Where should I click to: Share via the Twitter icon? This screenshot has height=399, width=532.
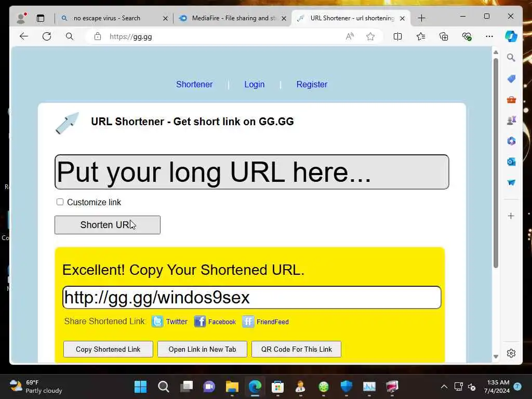click(x=157, y=321)
